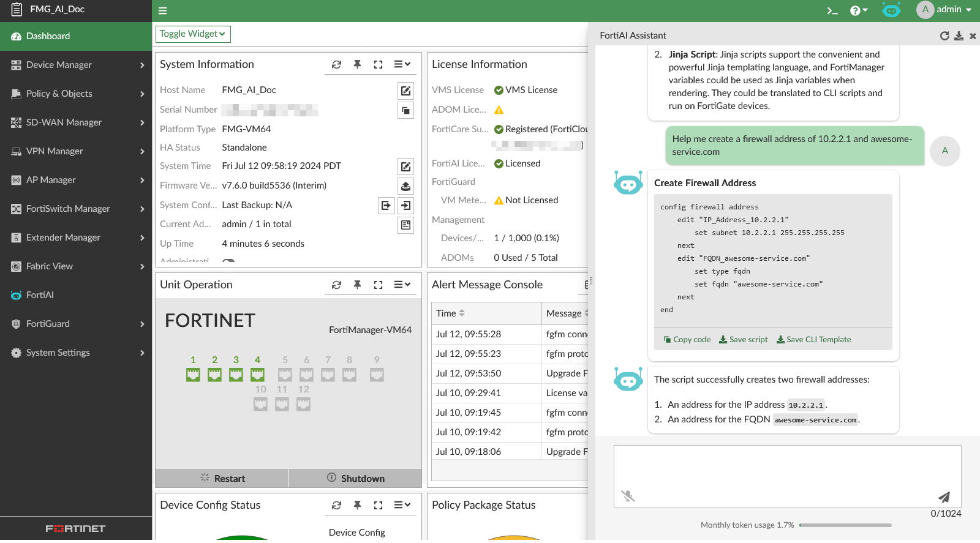
Task: Edit the Host Name field
Action: [405, 91]
